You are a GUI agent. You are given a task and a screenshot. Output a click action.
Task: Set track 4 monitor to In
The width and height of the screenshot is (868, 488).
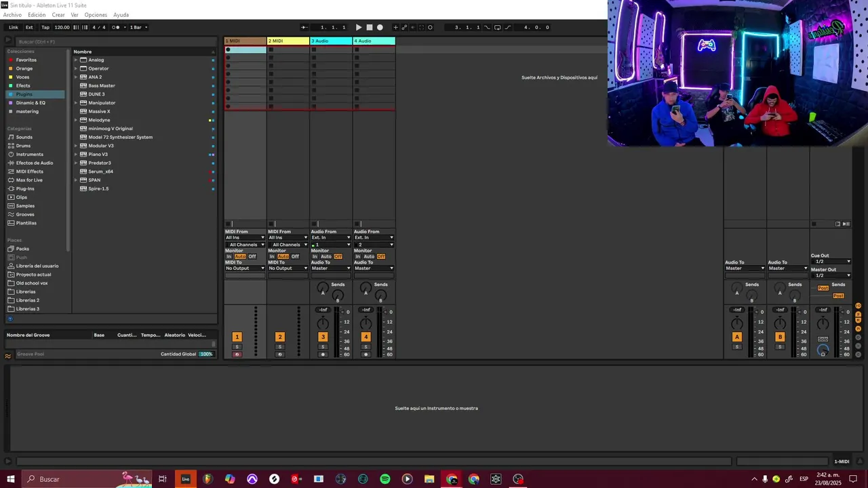click(358, 257)
